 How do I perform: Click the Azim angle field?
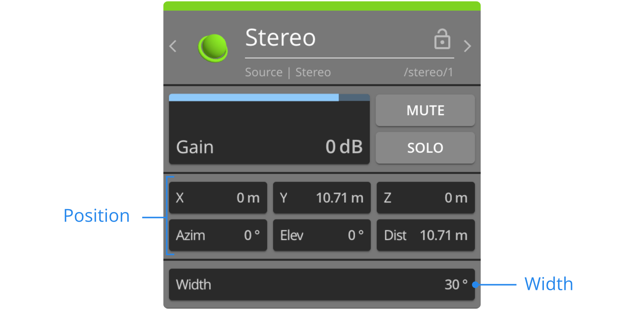tap(218, 235)
